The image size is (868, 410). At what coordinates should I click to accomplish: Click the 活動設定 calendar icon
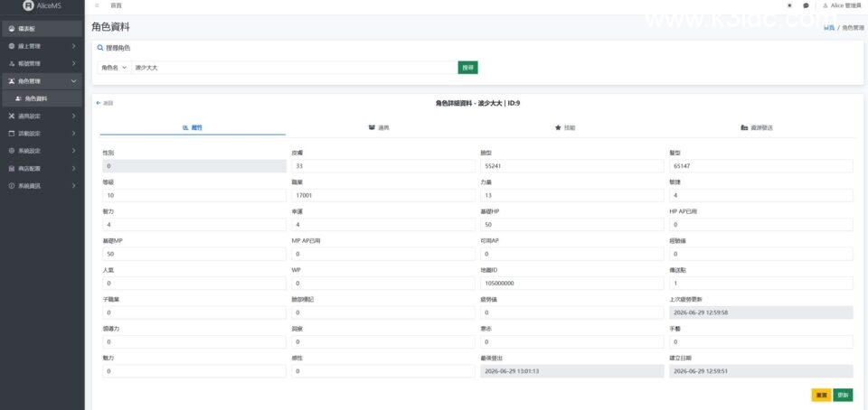[x=12, y=133]
